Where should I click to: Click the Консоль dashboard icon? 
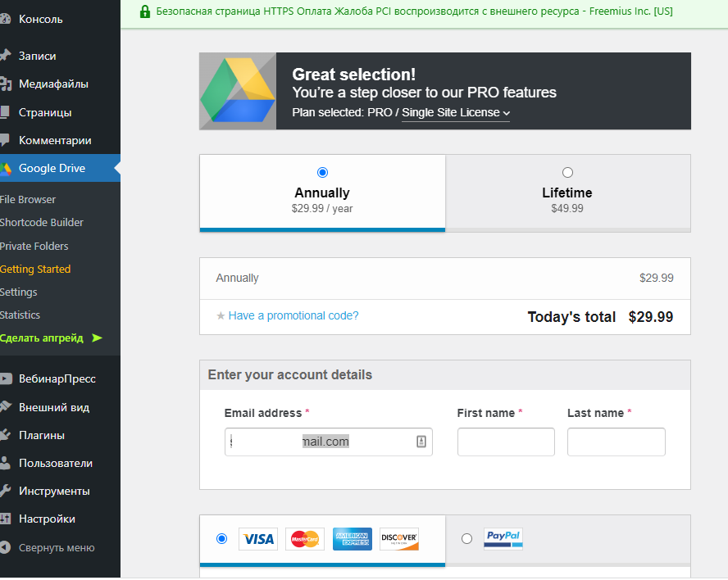(x=5, y=19)
